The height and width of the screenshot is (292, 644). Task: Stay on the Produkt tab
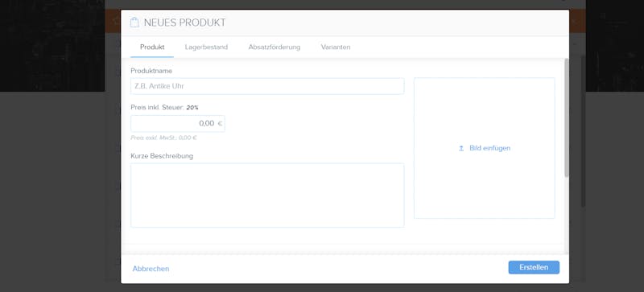click(x=152, y=47)
